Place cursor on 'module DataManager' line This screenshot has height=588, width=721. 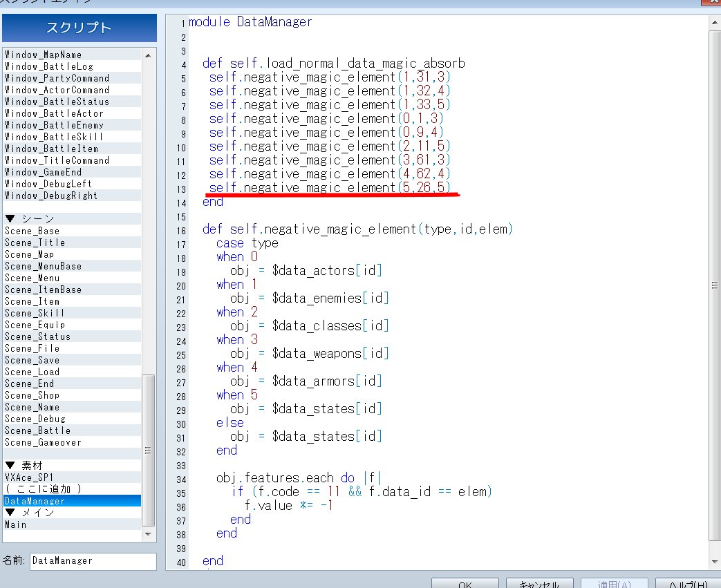250,22
